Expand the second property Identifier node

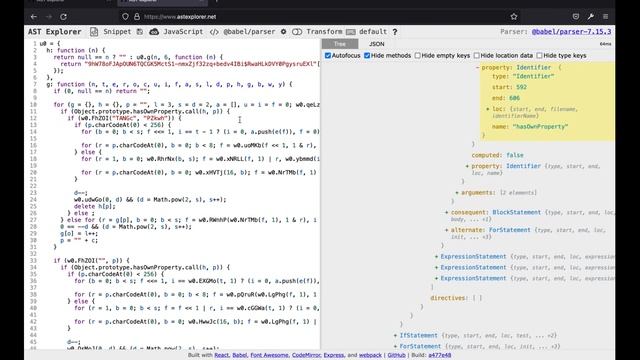pyautogui.click(x=467, y=166)
